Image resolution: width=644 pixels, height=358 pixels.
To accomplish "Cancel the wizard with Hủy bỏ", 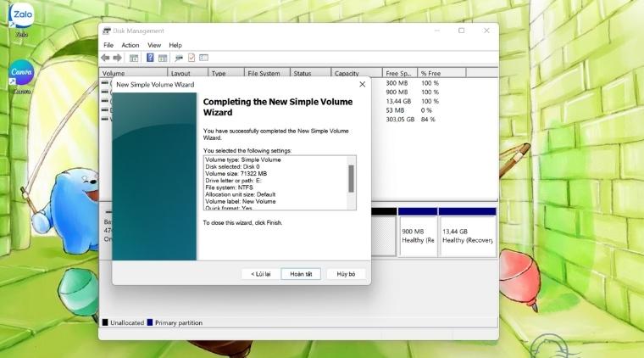I will coord(346,274).
